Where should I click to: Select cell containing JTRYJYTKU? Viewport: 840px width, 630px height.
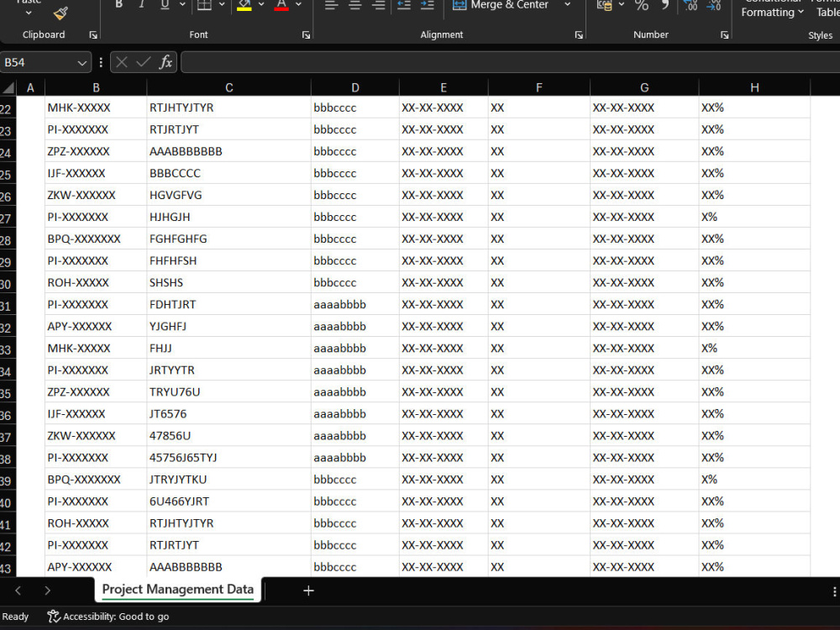pos(228,479)
